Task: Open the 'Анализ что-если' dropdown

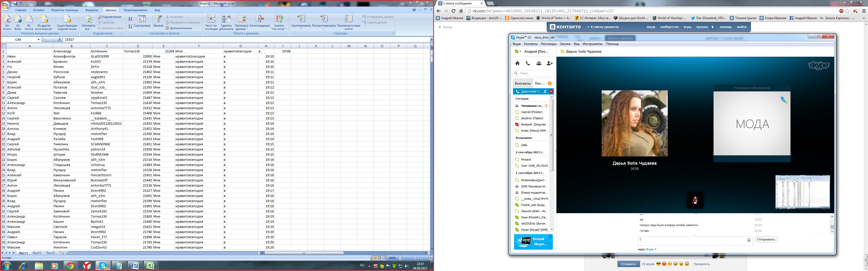Action: point(279,22)
